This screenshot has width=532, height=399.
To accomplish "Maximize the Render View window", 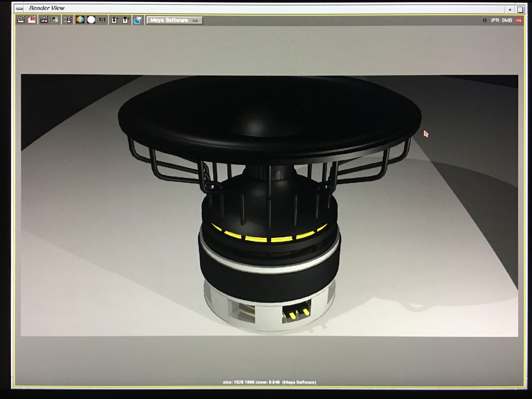I will click(520, 10).
